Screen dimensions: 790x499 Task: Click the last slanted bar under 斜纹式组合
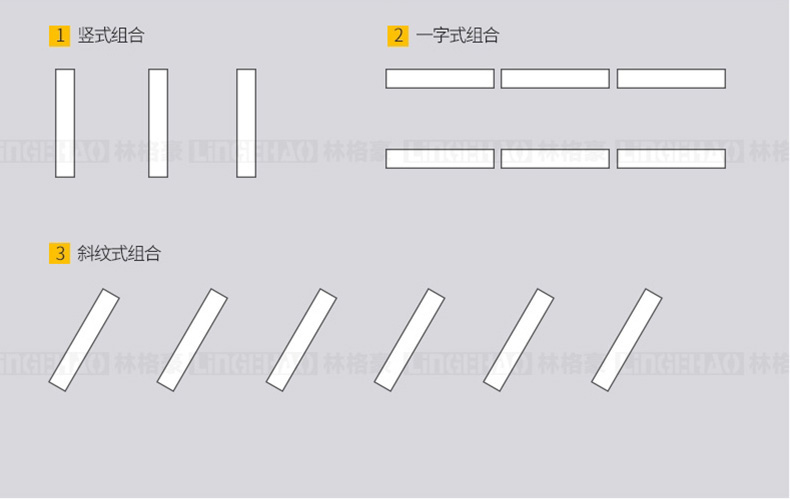627,340
